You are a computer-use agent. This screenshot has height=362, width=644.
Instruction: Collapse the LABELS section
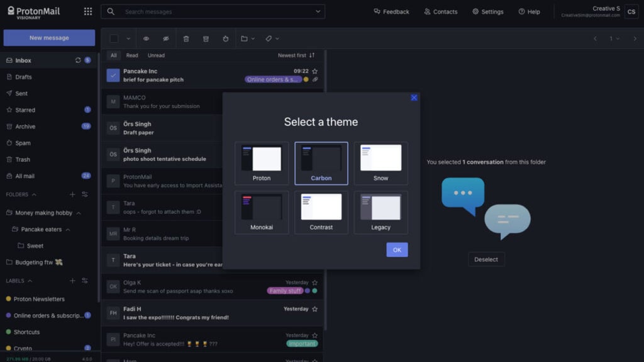click(30, 281)
